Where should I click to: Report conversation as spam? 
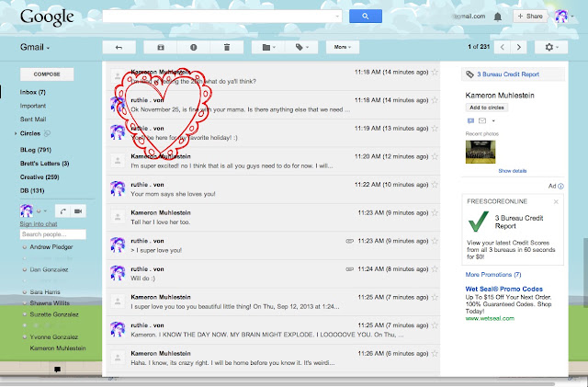tap(194, 47)
